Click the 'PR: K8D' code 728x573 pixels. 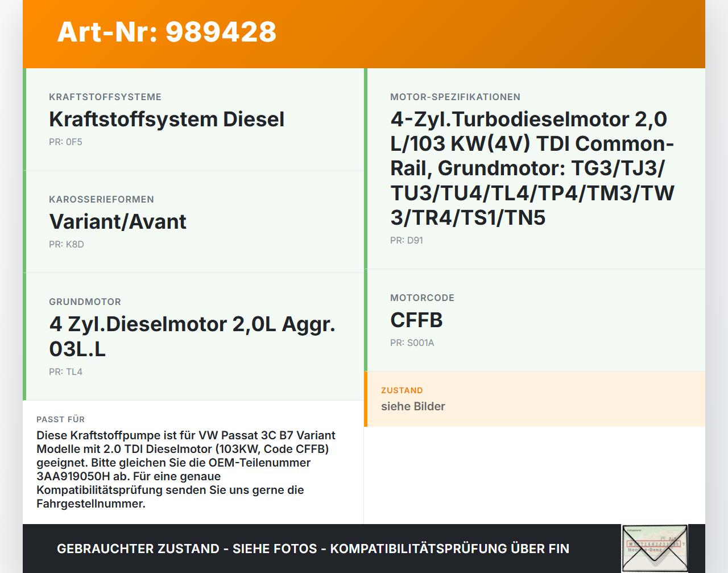coord(67,244)
